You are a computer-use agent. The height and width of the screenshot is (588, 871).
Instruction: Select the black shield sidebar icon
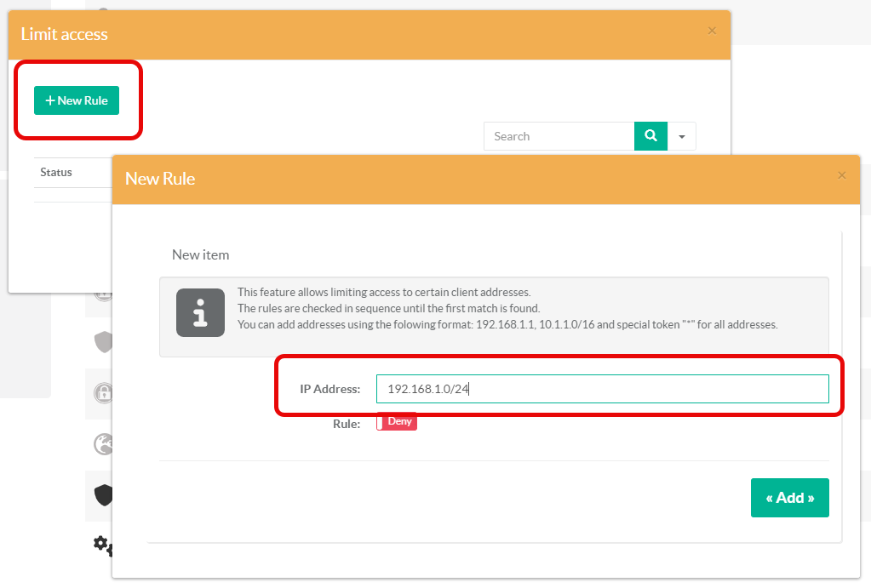click(103, 495)
